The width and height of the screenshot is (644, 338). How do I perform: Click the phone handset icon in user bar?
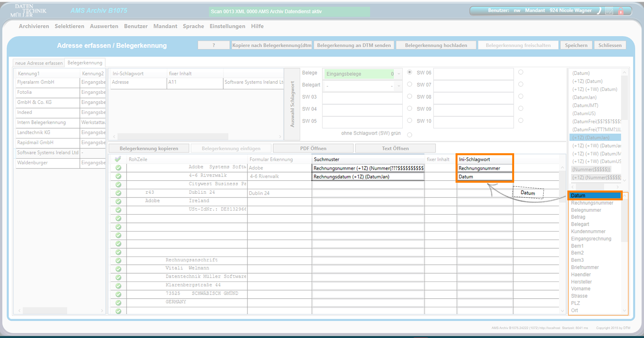pyautogui.click(x=599, y=11)
